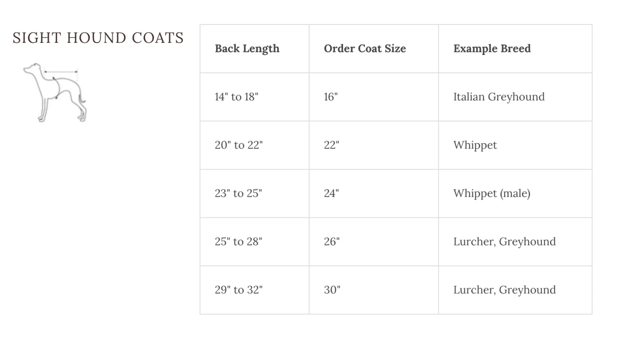The width and height of the screenshot is (644, 341).
Task: Select the 29" to 32" back length cell
Action: point(238,290)
